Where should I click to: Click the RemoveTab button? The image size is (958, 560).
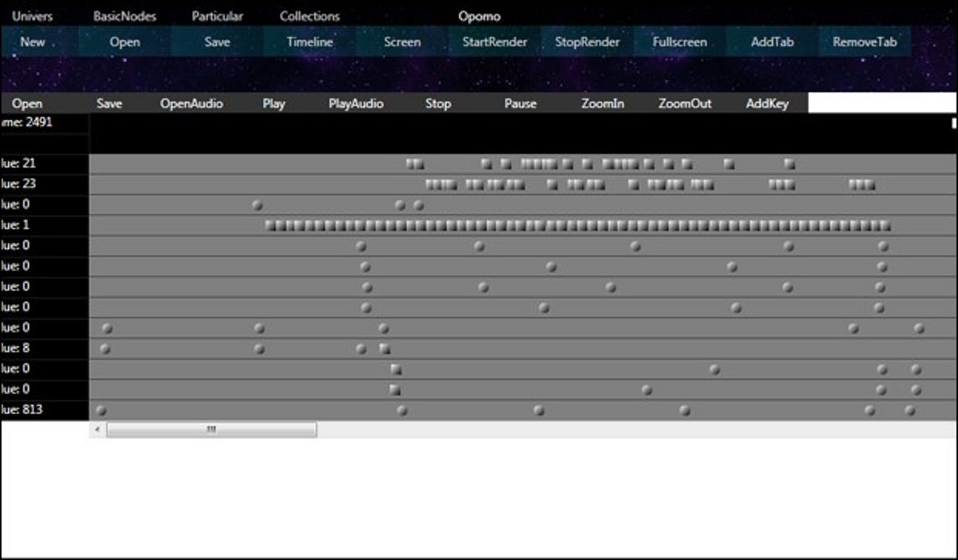tap(865, 42)
